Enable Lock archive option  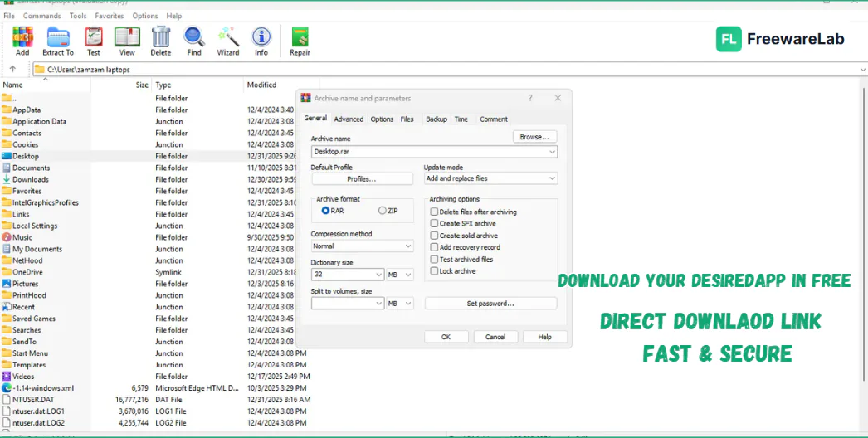434,270
